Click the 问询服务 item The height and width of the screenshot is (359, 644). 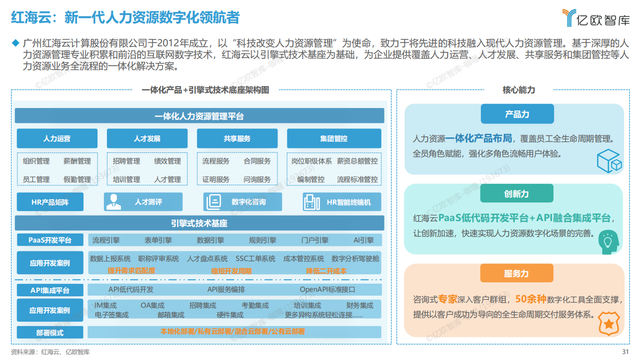tap(257, 179)
